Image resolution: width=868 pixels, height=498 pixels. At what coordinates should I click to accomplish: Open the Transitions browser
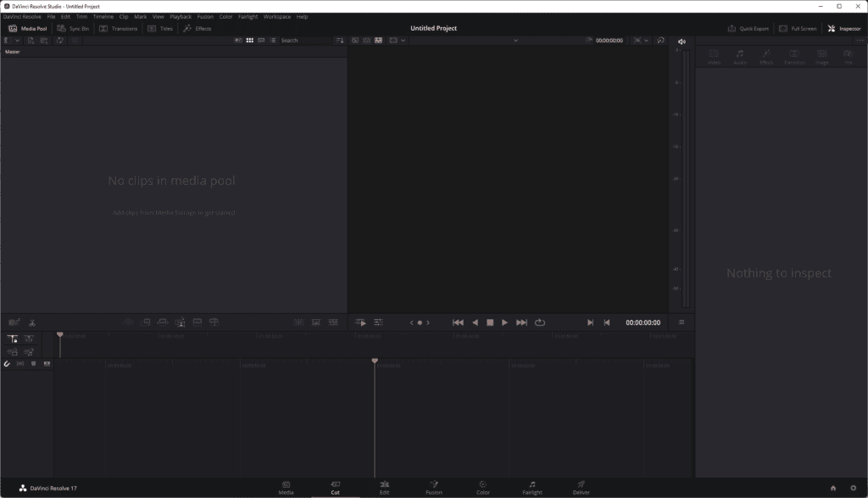tap(118, 29)
